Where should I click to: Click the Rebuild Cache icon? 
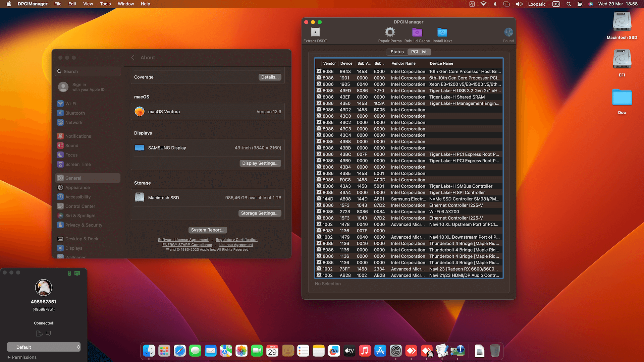(x=417, y=33)
